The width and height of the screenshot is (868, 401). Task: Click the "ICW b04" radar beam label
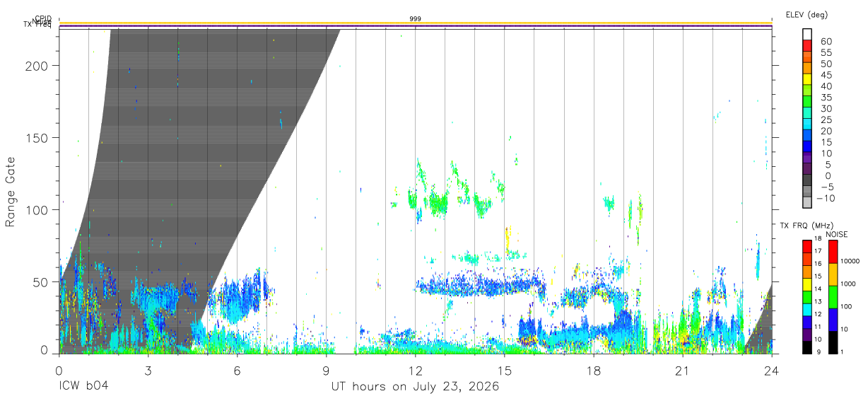point(84,387)
